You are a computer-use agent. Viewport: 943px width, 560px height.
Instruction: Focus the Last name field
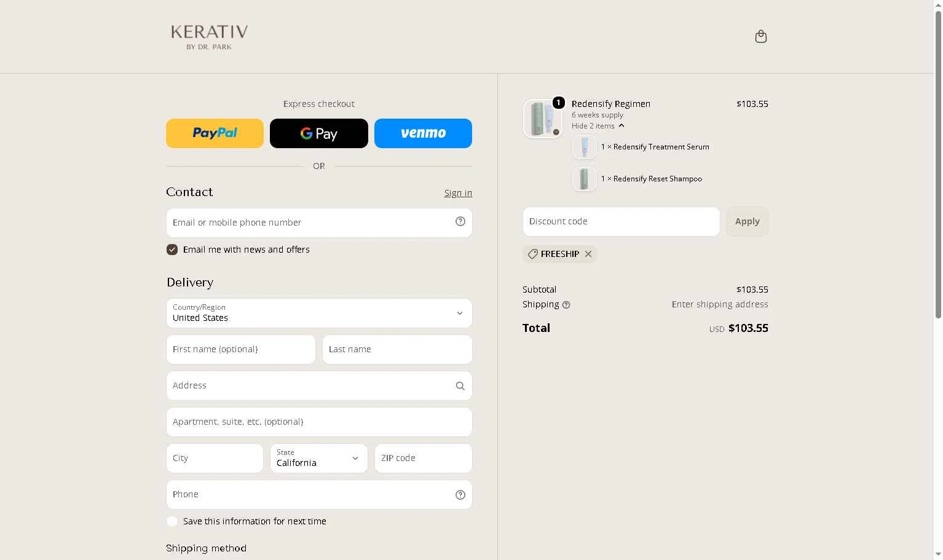[397, 349]
